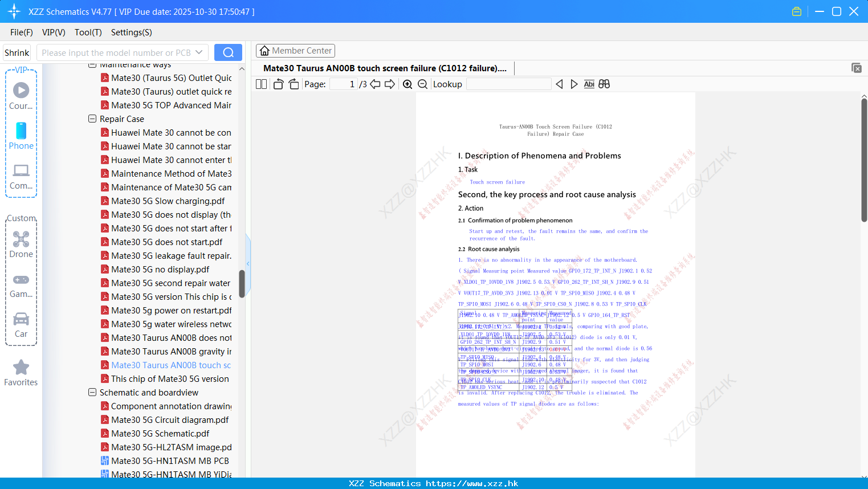
Task: Open Mate30 5G TOP Advanced Maintenance file
Action: tap(165, 105)
